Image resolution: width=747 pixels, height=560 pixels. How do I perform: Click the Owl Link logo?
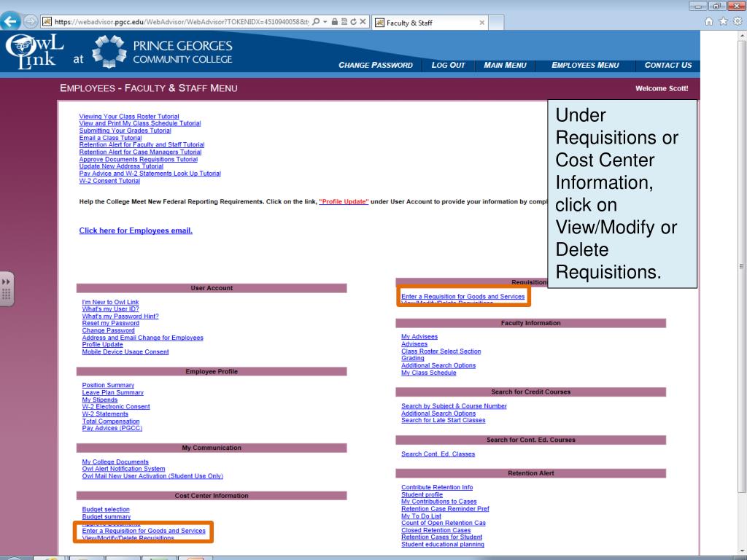click(34, 51)
